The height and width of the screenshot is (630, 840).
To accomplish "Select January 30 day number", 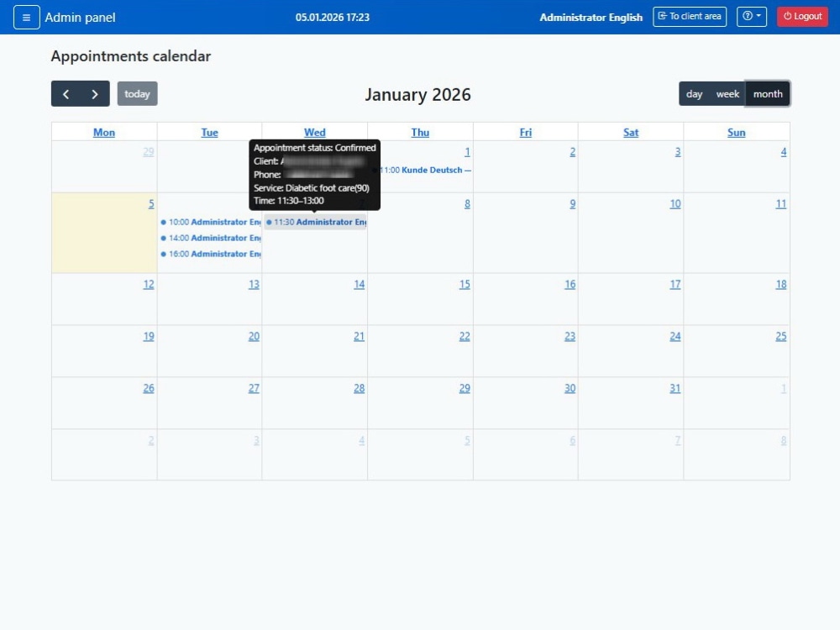I will (570, 388).
